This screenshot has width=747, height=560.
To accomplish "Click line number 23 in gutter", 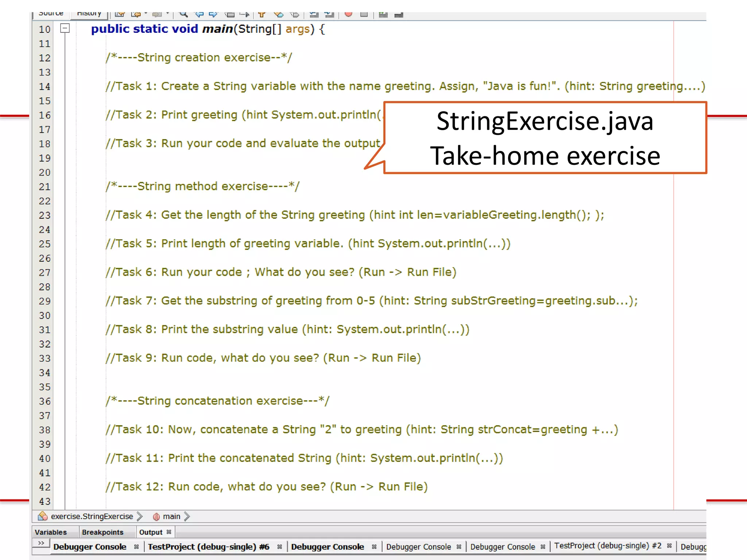I will (x=44, y=215).
